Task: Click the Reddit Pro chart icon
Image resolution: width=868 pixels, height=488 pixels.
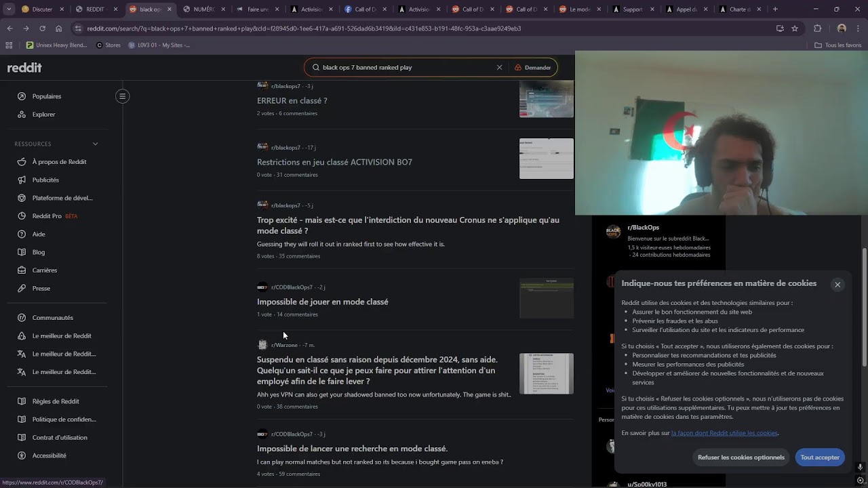Action: click(x=22, y=216)
